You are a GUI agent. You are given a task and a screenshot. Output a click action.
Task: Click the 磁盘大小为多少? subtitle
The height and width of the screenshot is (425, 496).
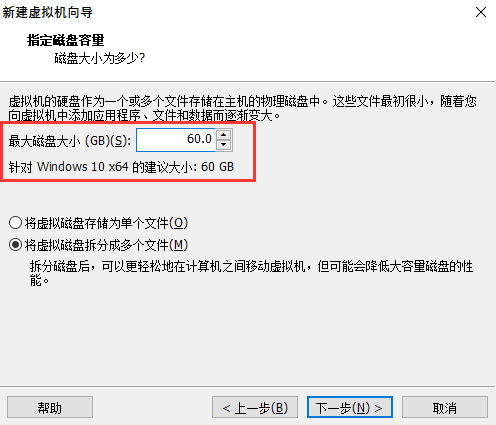pos(100,58)
